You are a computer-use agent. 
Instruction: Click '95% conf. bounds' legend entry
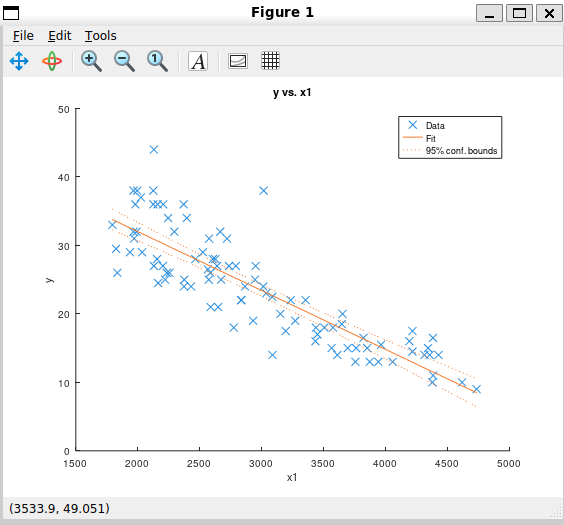pyautogui.click(x=461, y=151)
